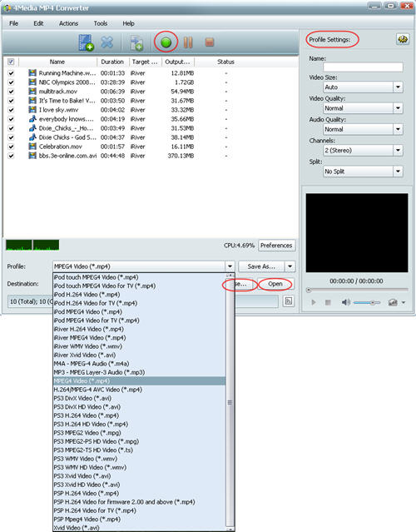Uncheck It's Time to Bake checkbox

point(11,101)
